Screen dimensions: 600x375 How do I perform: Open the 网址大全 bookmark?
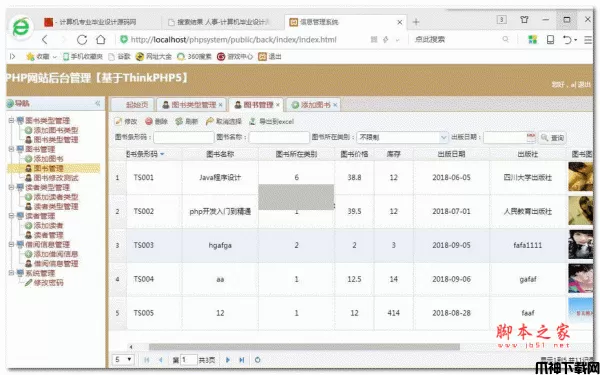click(153, 57)
